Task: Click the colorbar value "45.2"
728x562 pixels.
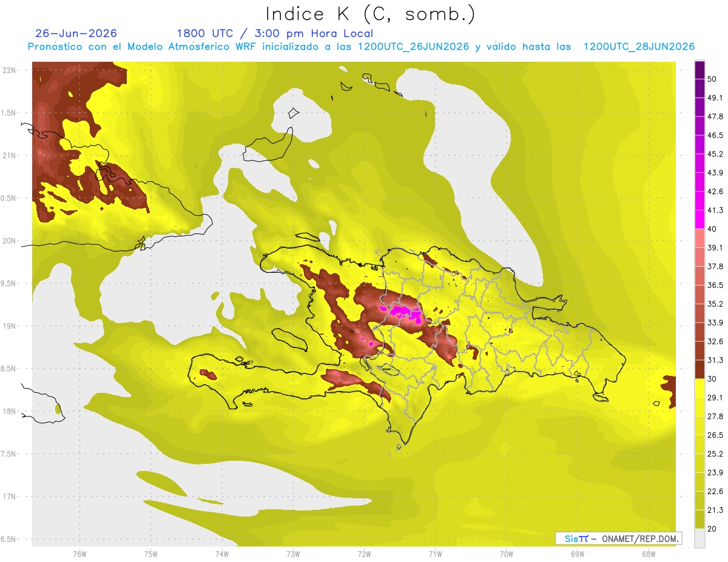Action: pyautogui.click(x=715, y=154)
